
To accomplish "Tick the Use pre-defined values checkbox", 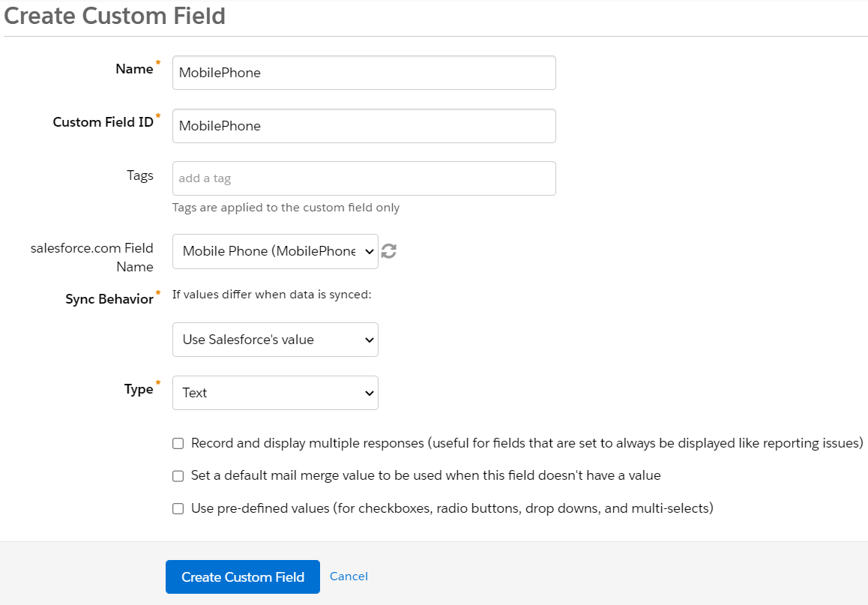I will tap(178, 509).
